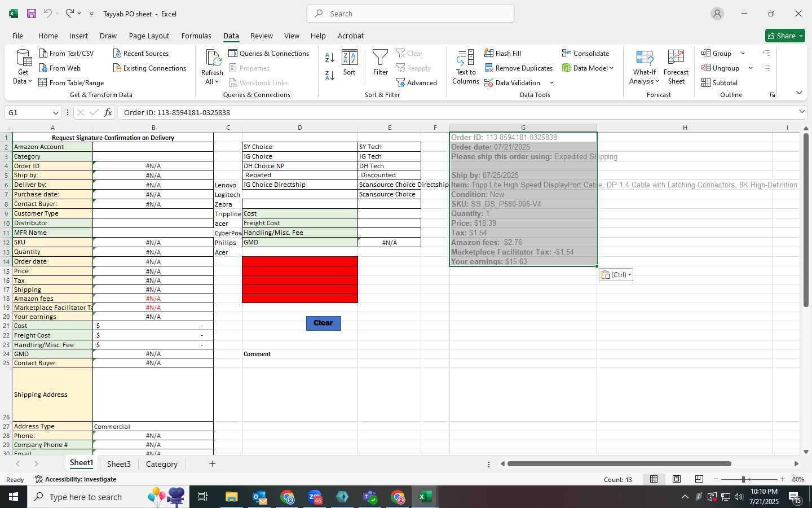Click the Redo arrow icon
The image size is (812, 508).
(69, 13)
